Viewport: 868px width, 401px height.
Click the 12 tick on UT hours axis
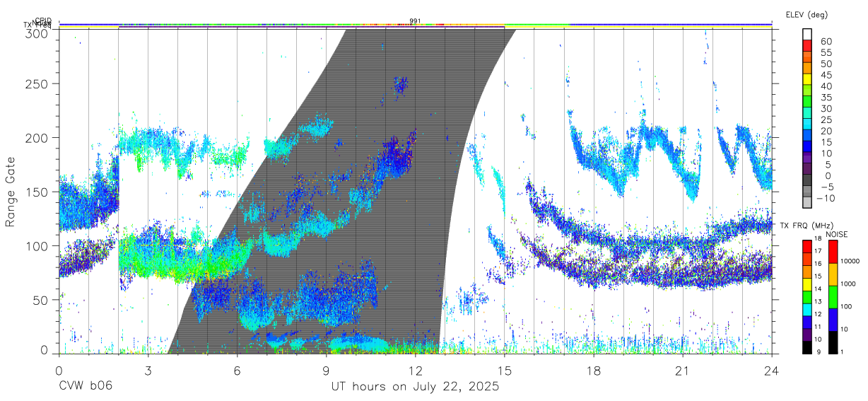(416, 371)
